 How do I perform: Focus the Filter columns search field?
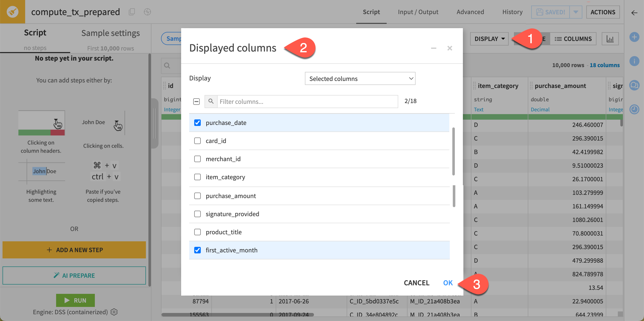click(307, 102)
